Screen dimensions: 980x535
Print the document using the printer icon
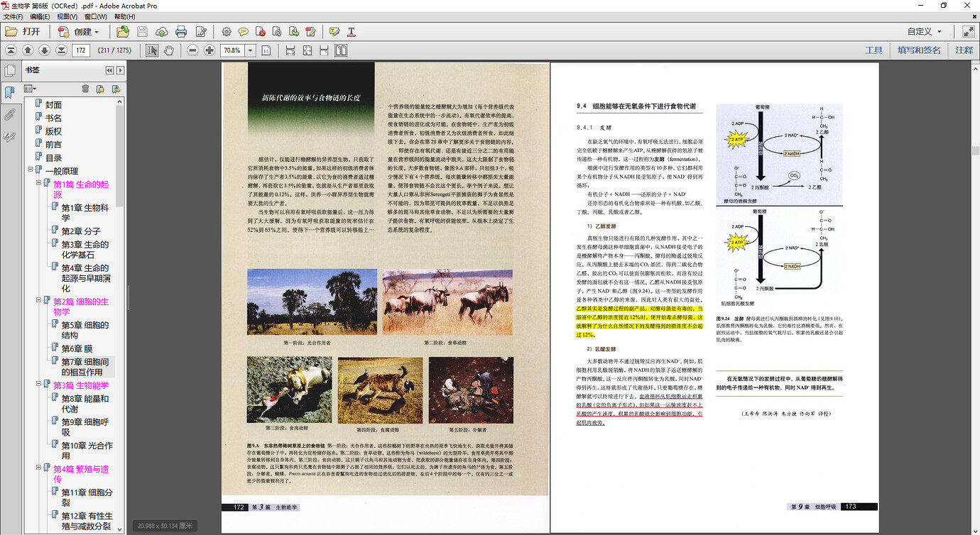coord(180,31)
